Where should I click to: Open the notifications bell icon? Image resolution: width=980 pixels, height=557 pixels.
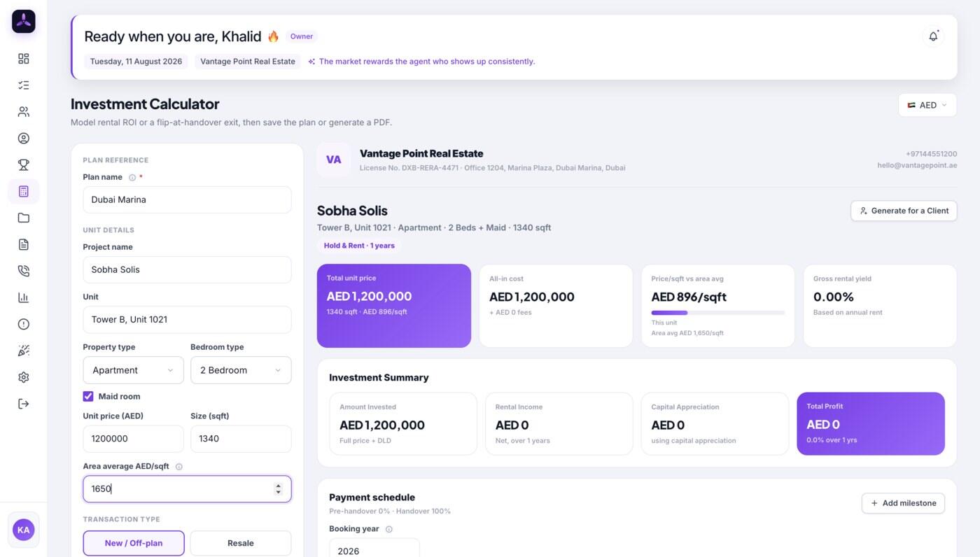(933, 36)
